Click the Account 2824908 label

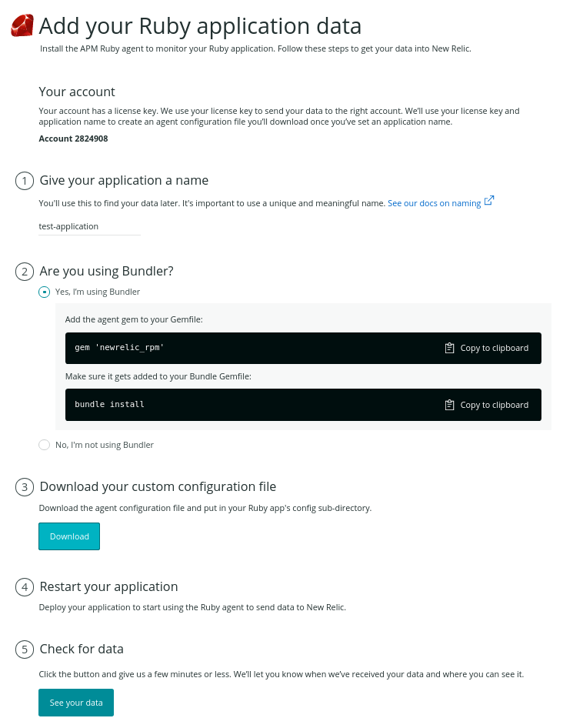coord(75,139)
